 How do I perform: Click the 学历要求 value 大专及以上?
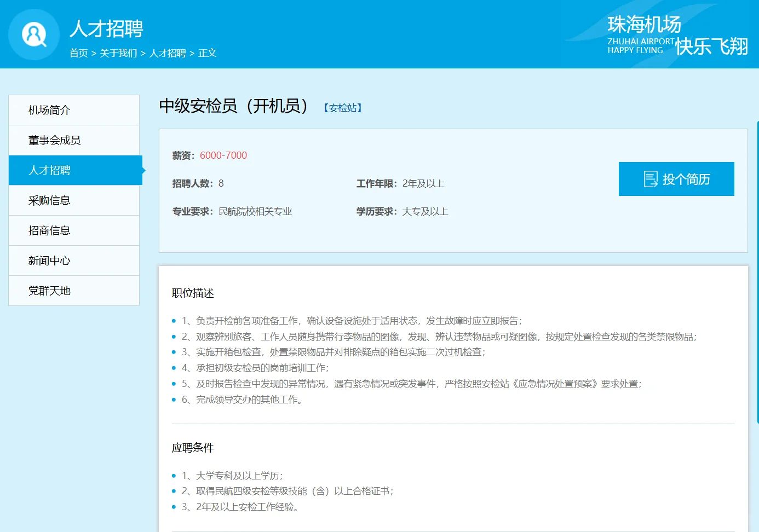coord(425,211)
